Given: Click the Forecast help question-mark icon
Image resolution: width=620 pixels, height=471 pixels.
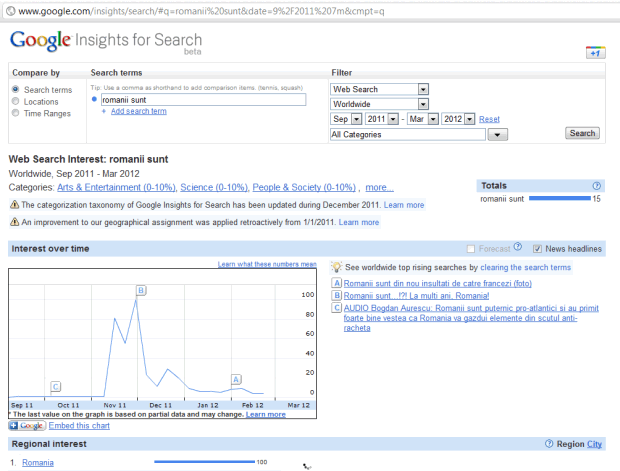Looking at the screenshot, I should (x=517, y=248).
